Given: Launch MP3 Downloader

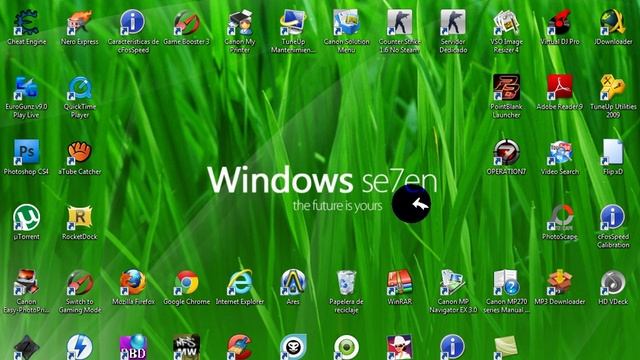Looking at the screenshot, I should point(560,282).
